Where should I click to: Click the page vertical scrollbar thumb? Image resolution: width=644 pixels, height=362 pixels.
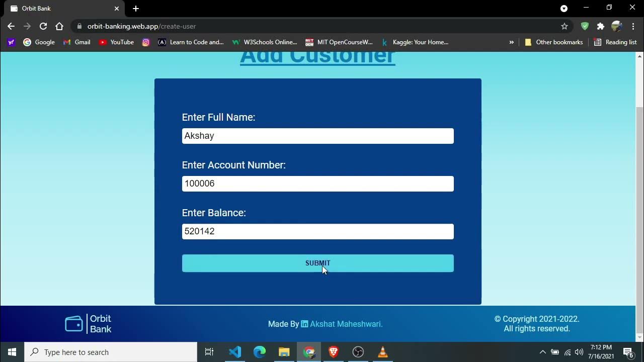(x=639, y=220)
